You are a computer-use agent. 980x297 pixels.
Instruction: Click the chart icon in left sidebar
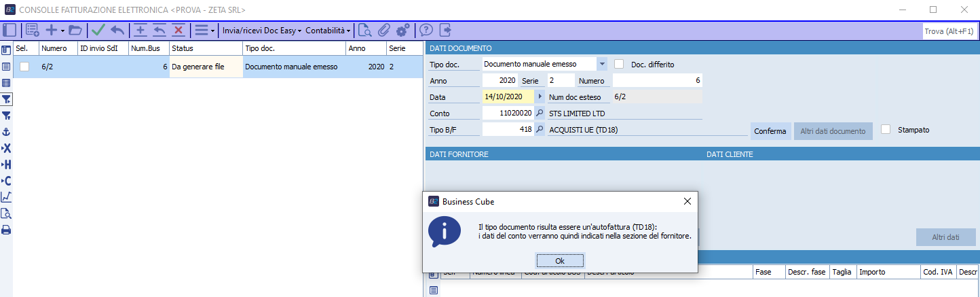tap(6, 197)
